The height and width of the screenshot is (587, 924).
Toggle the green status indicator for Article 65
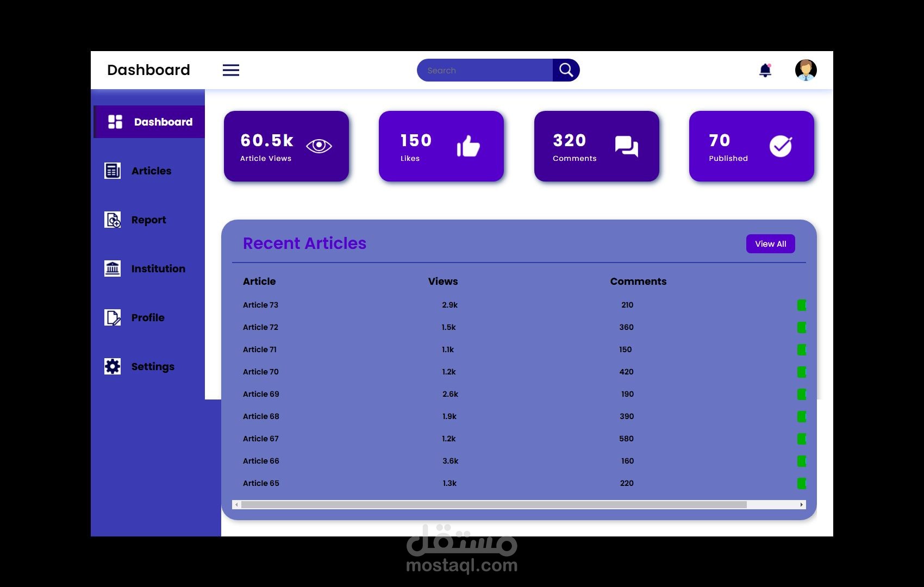(802, 483)
